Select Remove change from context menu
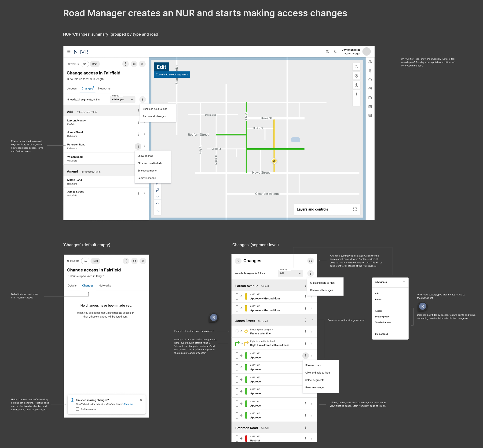Image resolution: width=483 pixels, height=448 pixels. point(146,178)
